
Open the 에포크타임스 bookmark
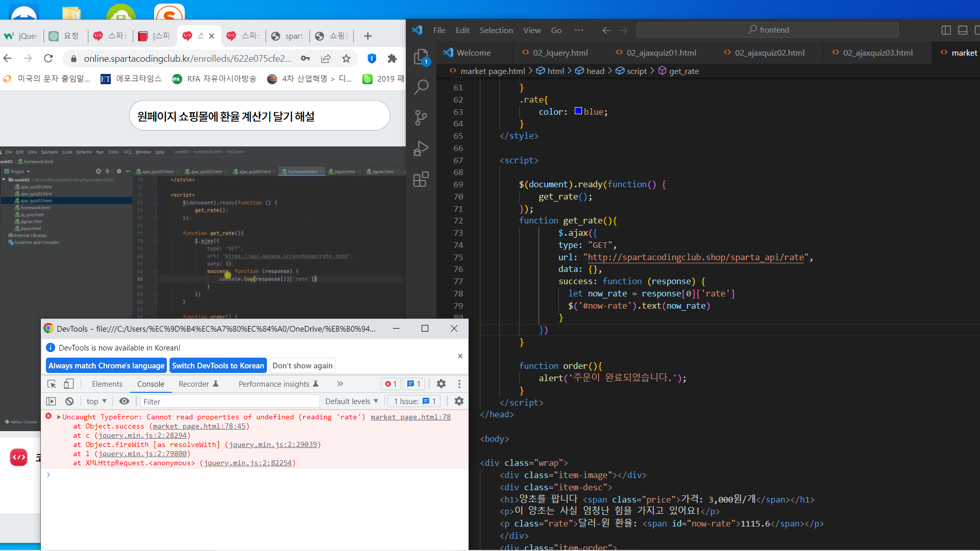(131, 79)
